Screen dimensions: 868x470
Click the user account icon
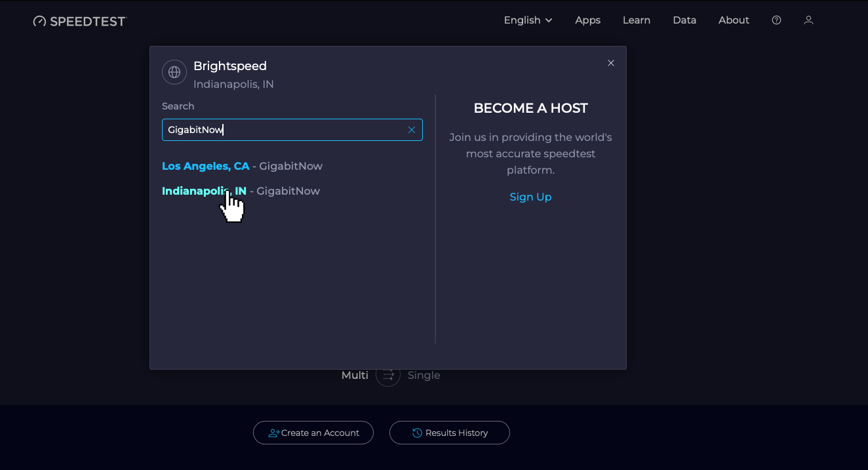pyautogui.click(x=808, y=20)
